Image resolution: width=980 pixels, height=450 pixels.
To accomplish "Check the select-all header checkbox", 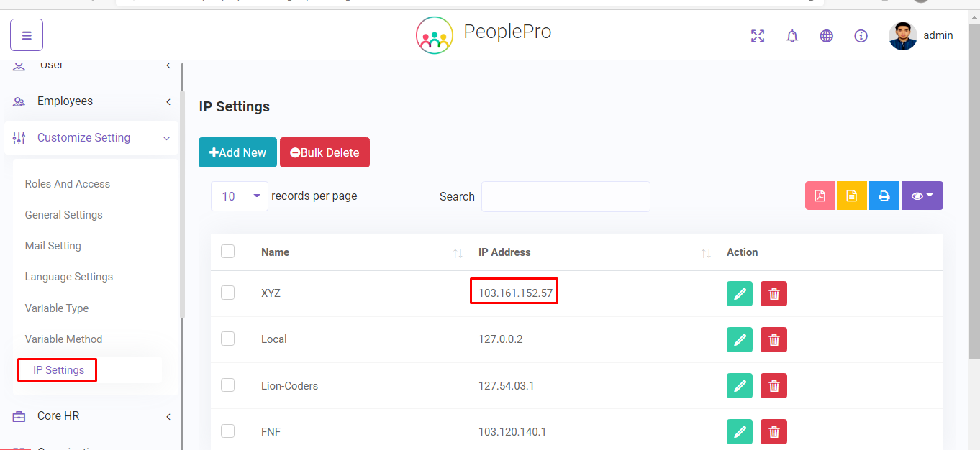I will (x=228, y=251).
